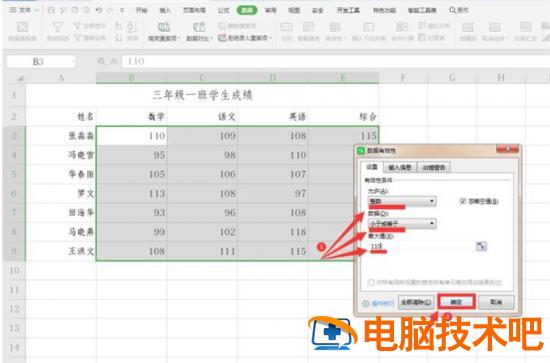Viewport: 550px width, 363px height.
Task: Click the select-all corner of the sheet
Action: tap(20, 78)
